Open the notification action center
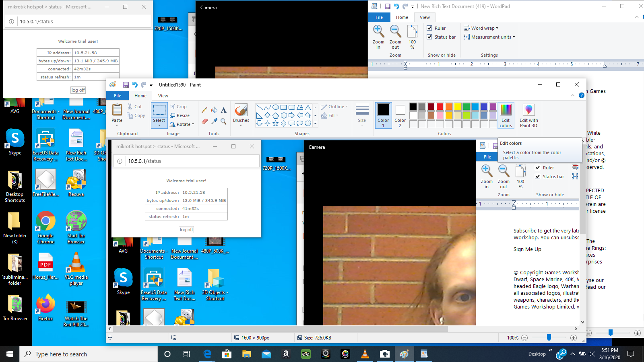Screen dimensions: 644x362 pyautogui.click(x=631, y=354)
